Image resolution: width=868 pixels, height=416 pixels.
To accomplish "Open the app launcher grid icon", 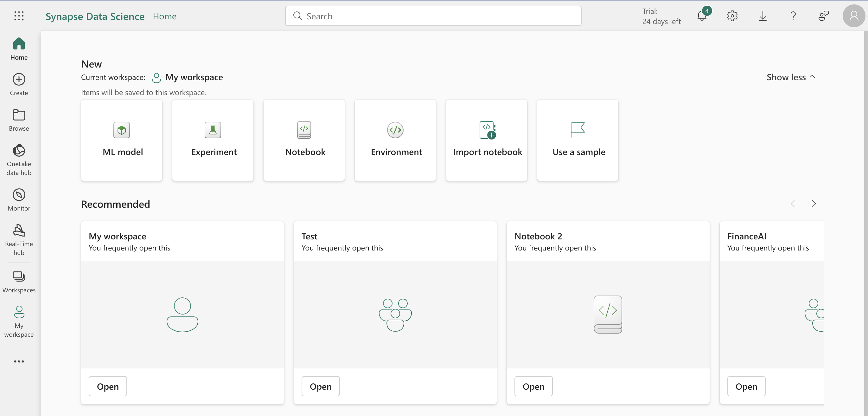I will pyautogui.click(x=19, y=16).
